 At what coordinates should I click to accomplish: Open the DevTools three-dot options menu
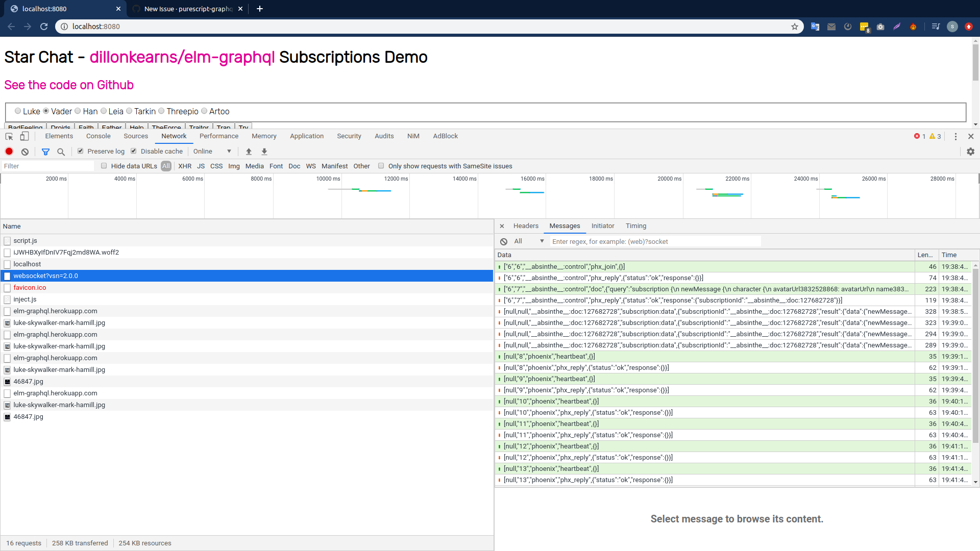(x=955, y=136)
